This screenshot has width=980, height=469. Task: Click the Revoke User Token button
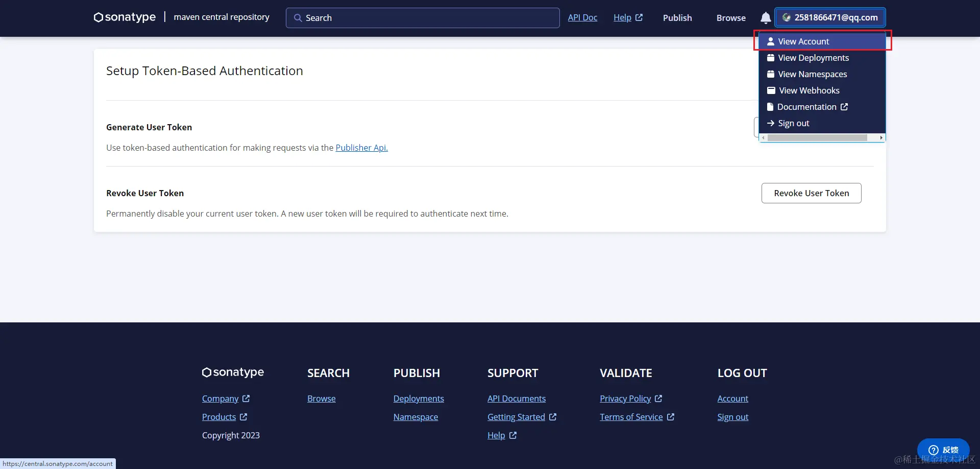812,193
